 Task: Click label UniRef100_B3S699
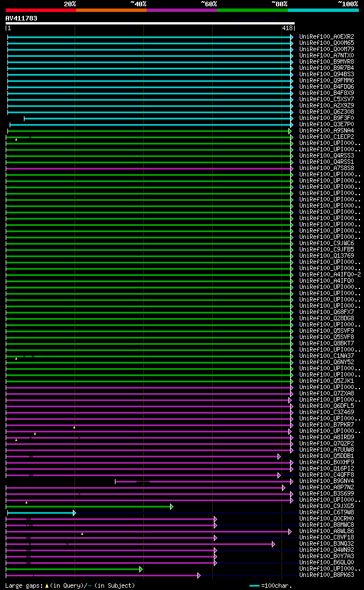326,493
